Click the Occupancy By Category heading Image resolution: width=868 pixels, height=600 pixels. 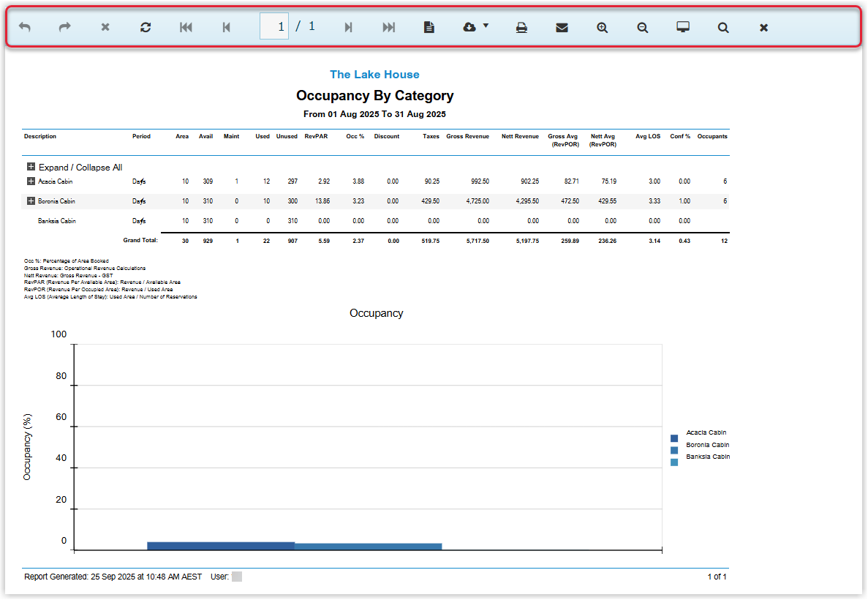(374, 95)
